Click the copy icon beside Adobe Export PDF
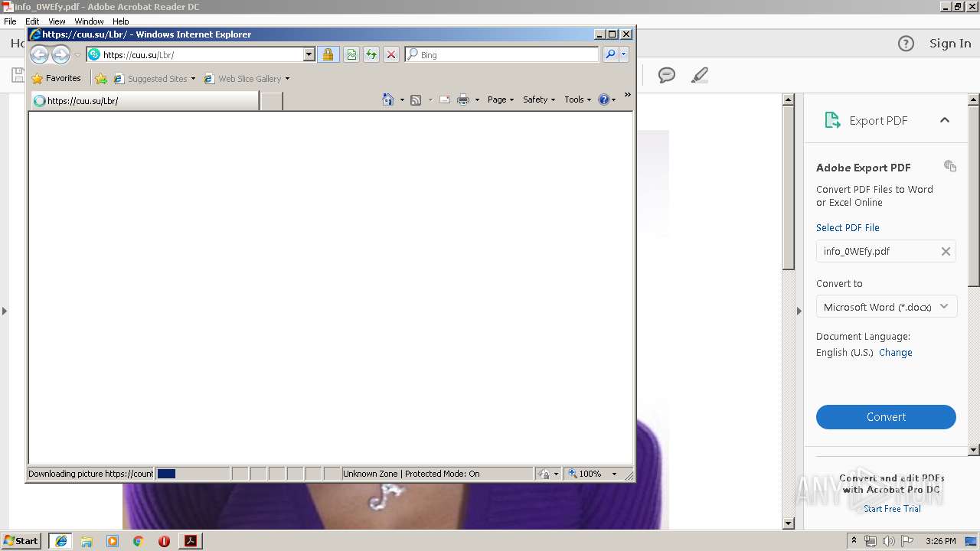Screen dimensions: 980x551 click(x=950, y=166)
